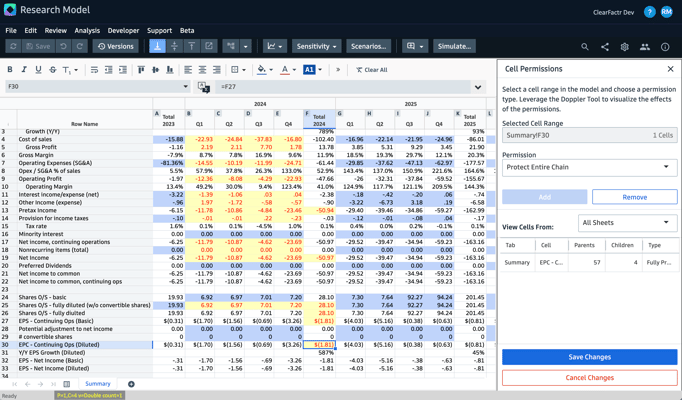Click the Versions button

click(x=116, y=46)
